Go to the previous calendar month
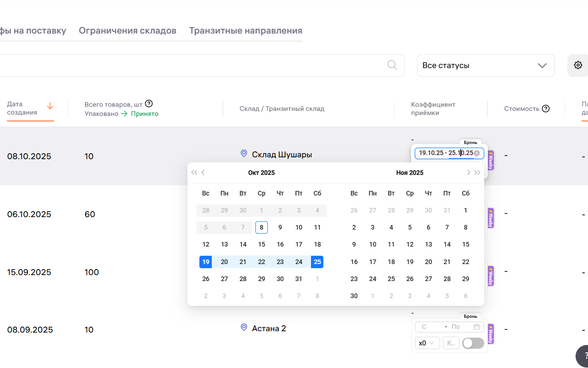 point(203,172)
